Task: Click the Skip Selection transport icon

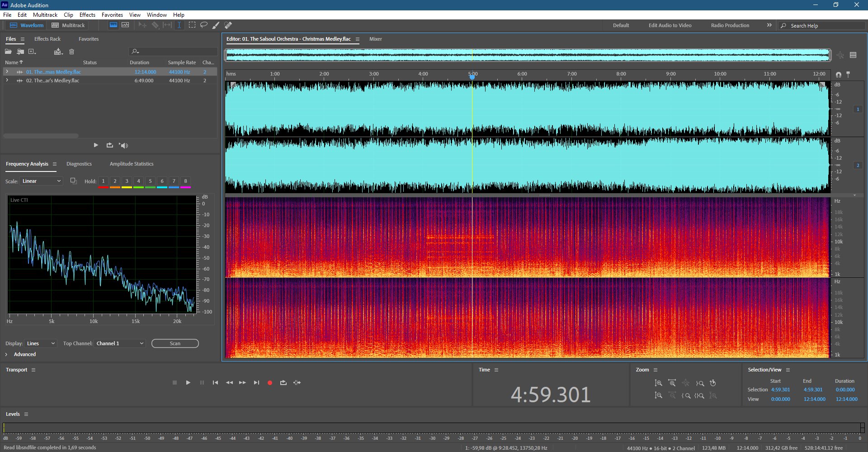Action: click(297, 383)
